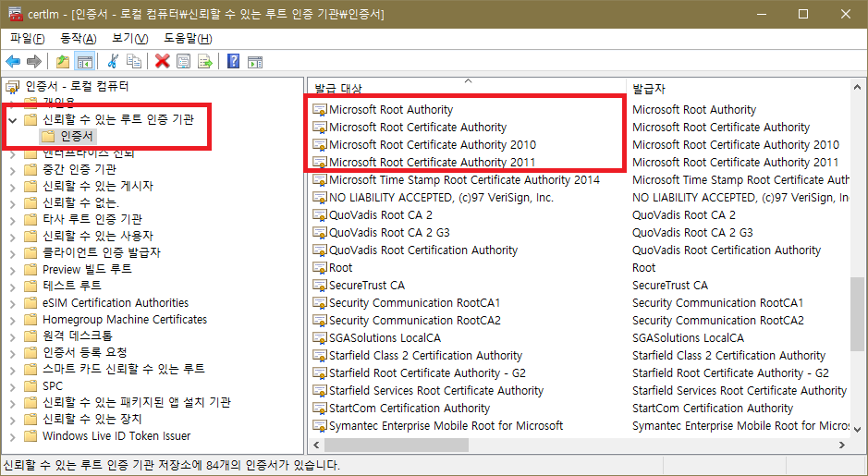
Task: Select Microsoft Time Stamp Root Certificate Authority 2014
Action: pyautogui.click(x=464, y=180)
